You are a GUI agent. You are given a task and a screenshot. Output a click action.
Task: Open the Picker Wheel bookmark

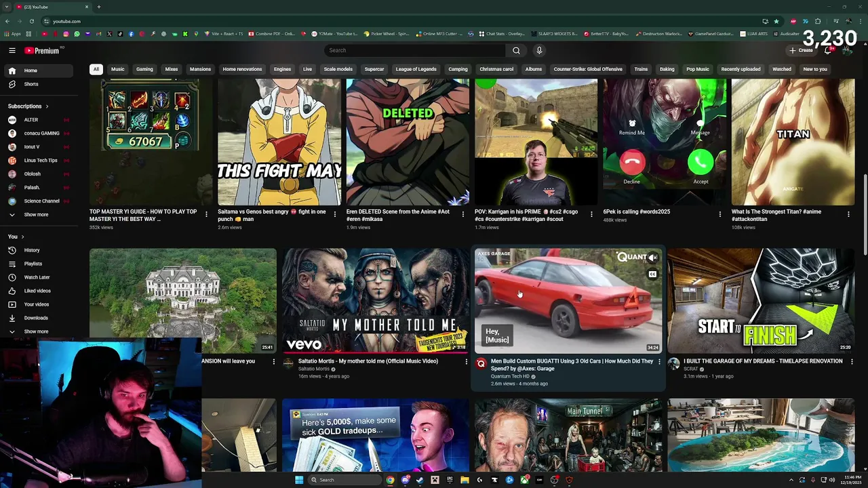click(387, 33)
